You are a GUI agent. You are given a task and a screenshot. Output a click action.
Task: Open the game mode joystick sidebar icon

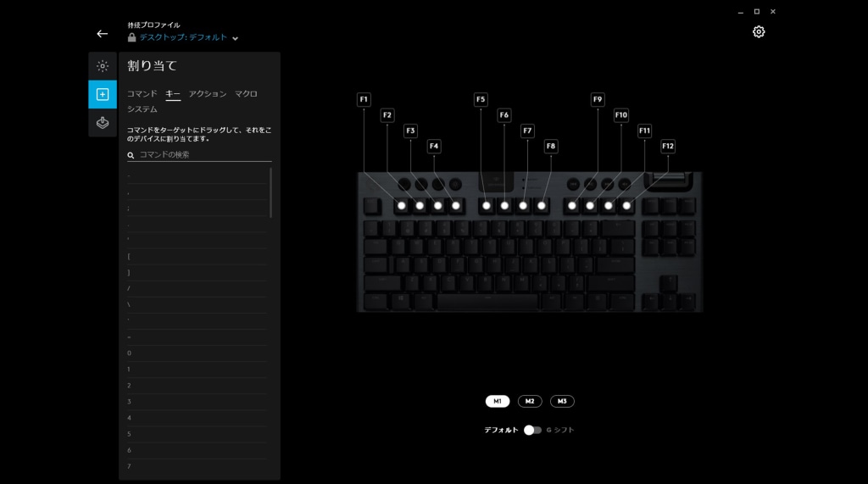(x=103, y=122)
